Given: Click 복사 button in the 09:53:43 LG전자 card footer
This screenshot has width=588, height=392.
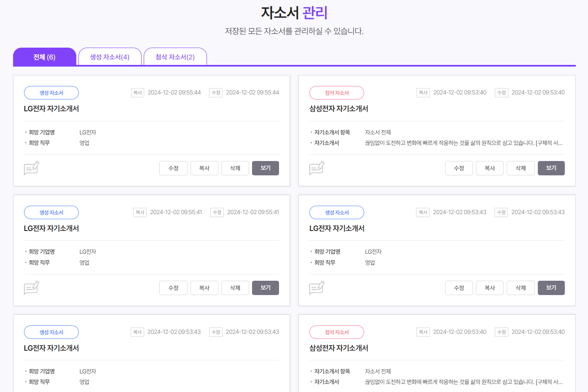Looking at the screenshot, I should [x=490, y=288].
